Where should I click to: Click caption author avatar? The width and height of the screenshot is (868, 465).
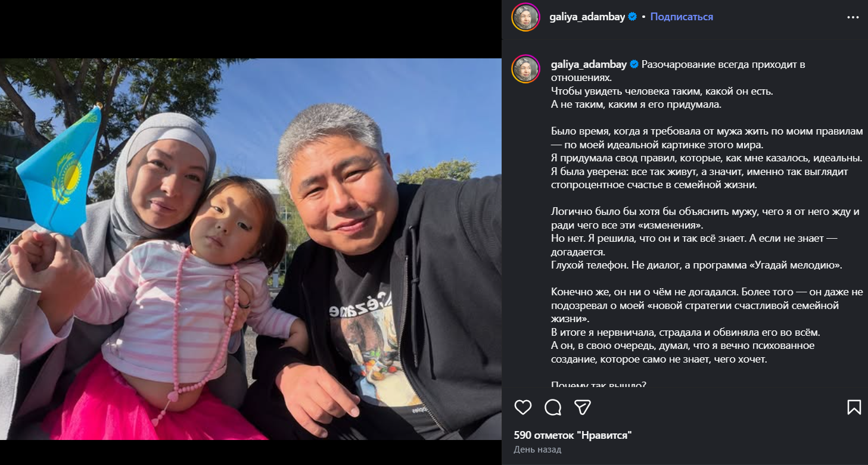click(x=525, y=69)
